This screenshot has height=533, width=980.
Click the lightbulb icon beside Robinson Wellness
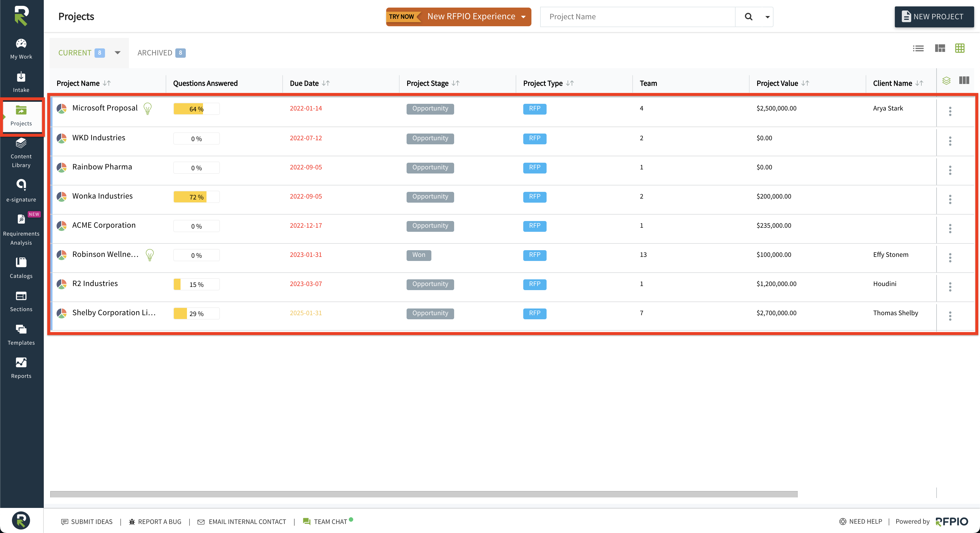[150, 255]
